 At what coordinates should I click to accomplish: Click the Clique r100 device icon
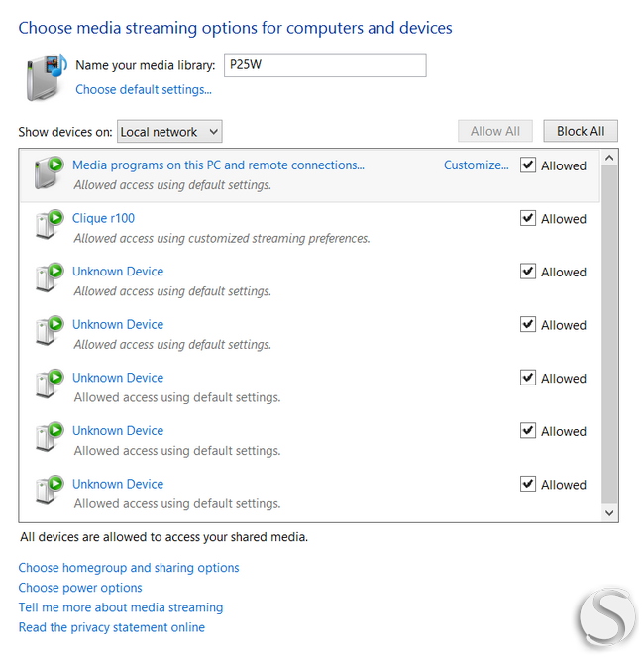point(50,224)
